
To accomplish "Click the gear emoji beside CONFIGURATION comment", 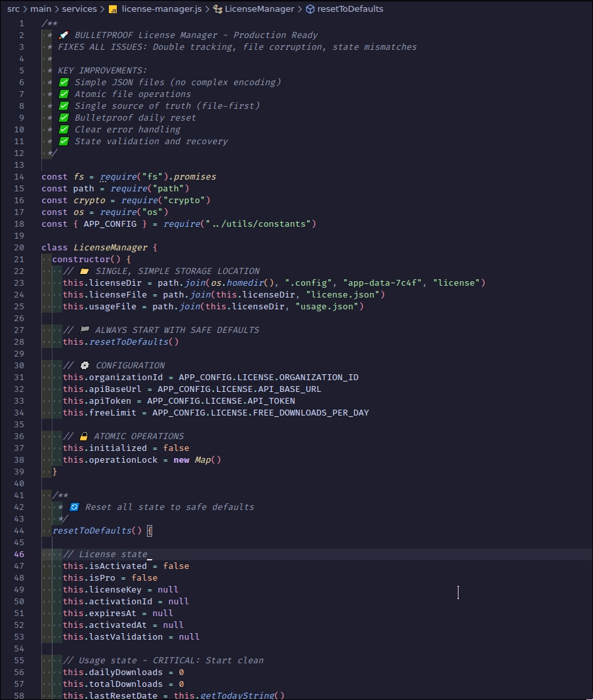I will click(85, 365).
